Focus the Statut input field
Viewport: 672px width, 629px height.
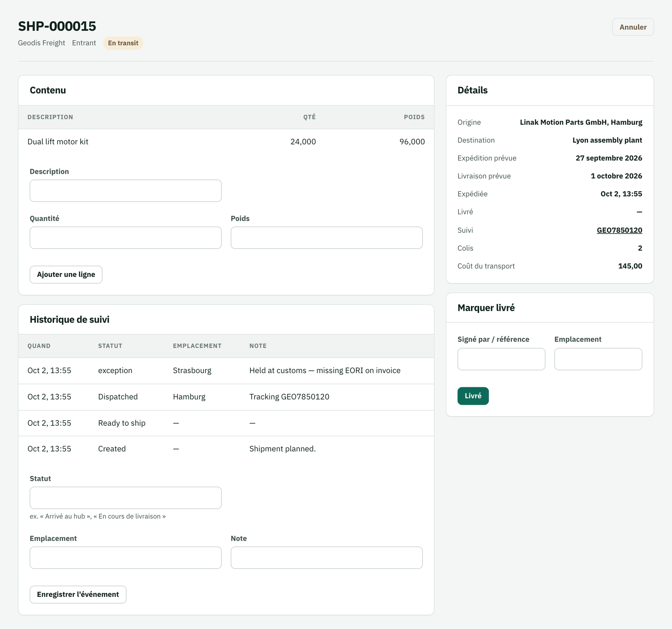pyautogui.click(x=125, y=498)
